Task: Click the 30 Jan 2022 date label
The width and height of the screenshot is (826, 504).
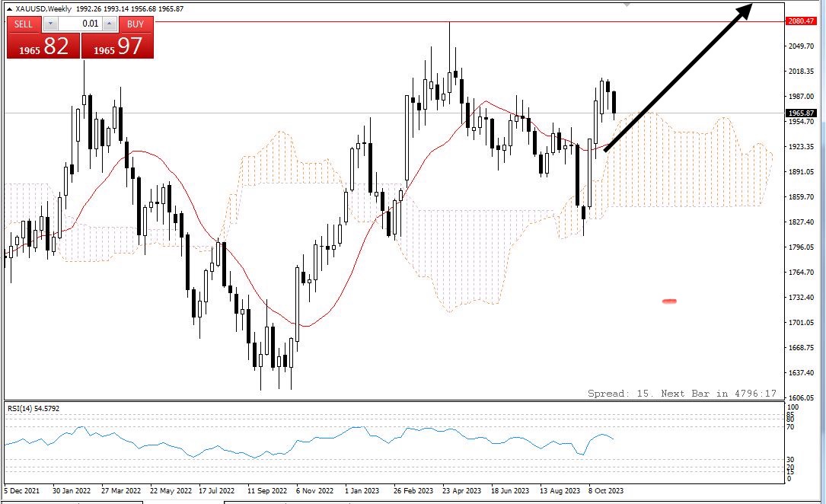Action: click(x=71, y=491)
